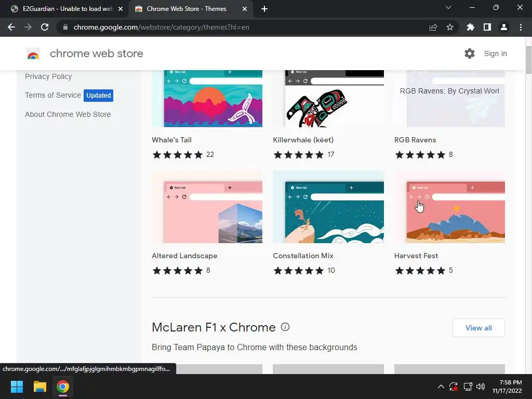Toggle the side panel icon
Screen dimensions: 532x399
[487, 27]
